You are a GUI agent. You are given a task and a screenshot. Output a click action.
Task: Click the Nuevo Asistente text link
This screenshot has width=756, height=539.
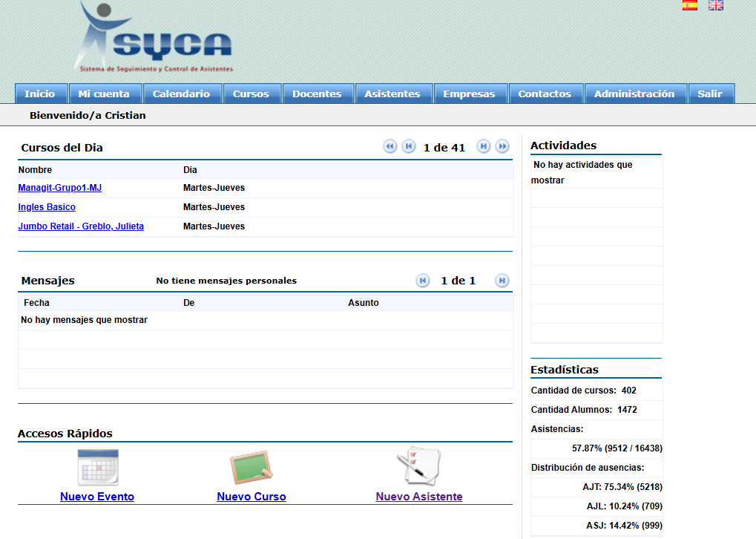418,497
